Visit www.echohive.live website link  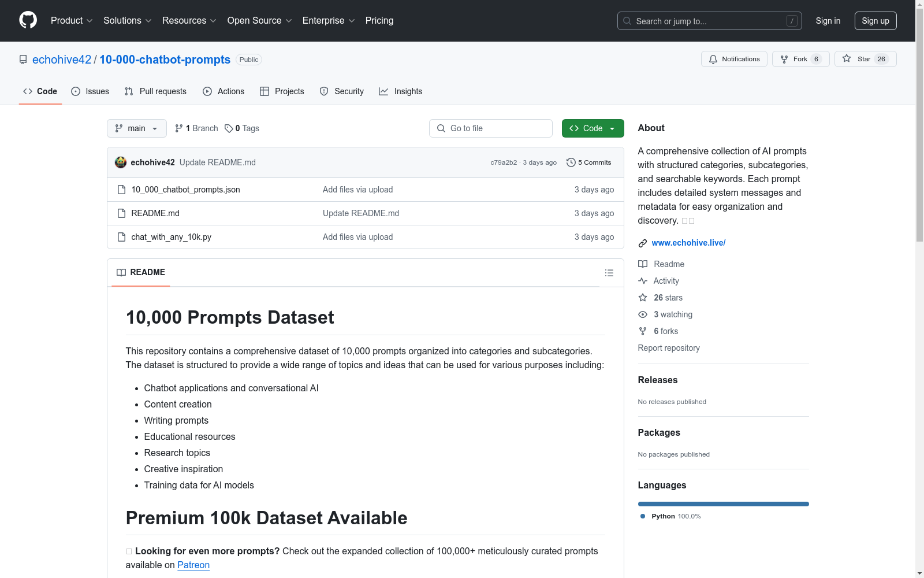pos(688,243)
